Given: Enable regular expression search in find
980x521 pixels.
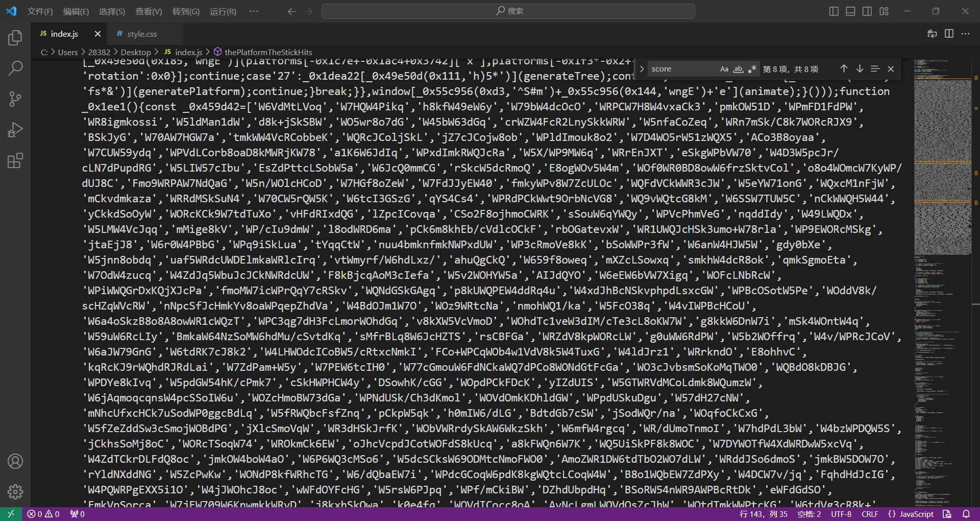Looking at the screenshot, I should point(752,69).
